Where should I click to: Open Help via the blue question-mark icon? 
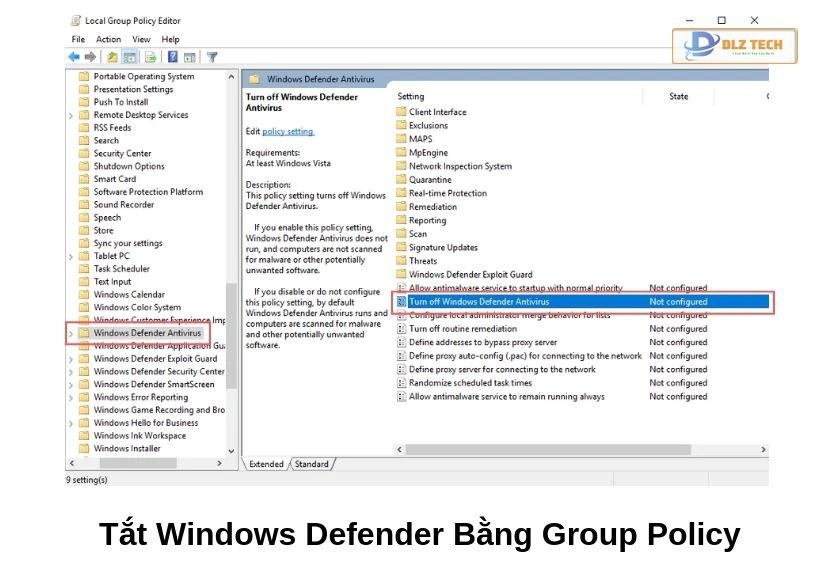pos(173,57)
